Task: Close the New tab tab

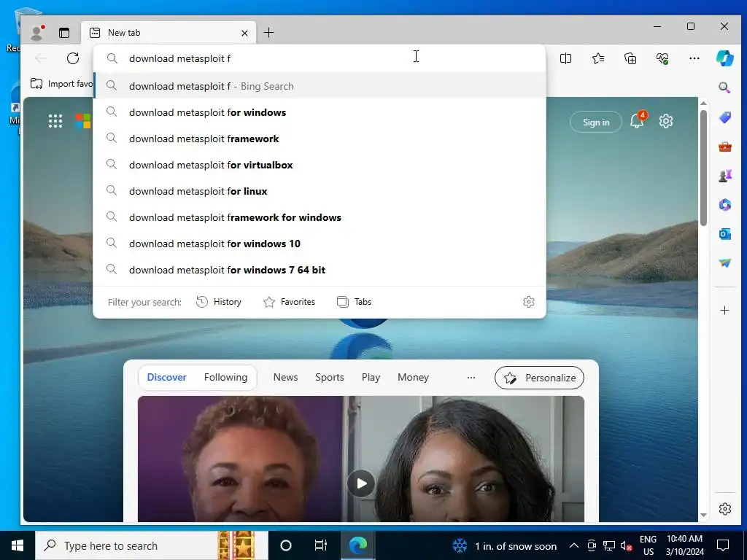Action: click(x=244, y=33)
